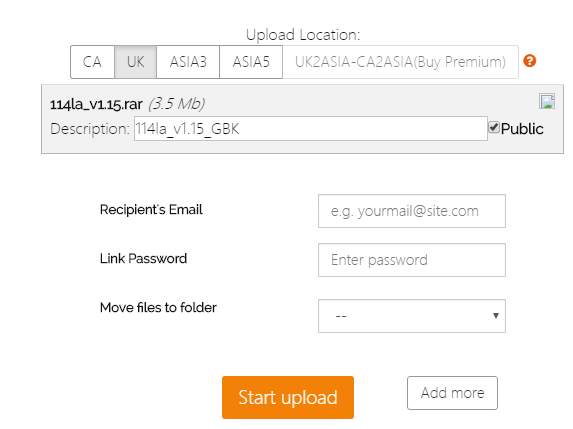Click the Link Password label
This screenshot has height=429, width=573.
tap(143, 259)
